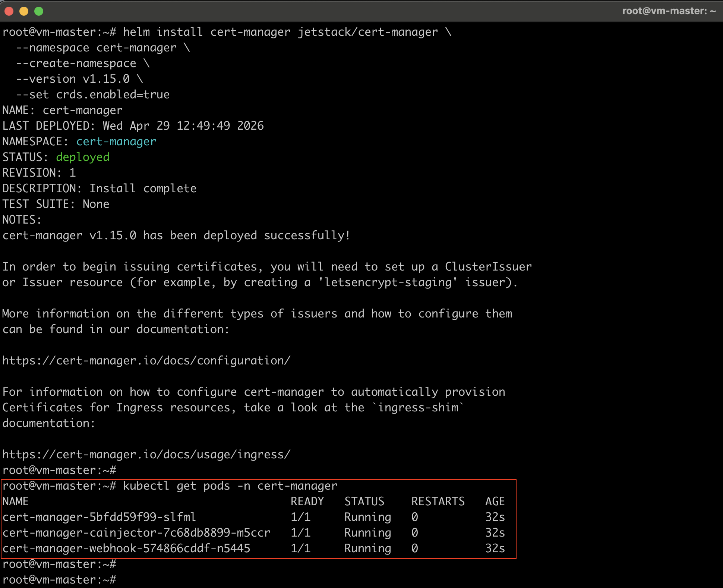Click Running status of the webhook pod
Image resolution: width=723 pixels, height=588 pixels.
367,549
